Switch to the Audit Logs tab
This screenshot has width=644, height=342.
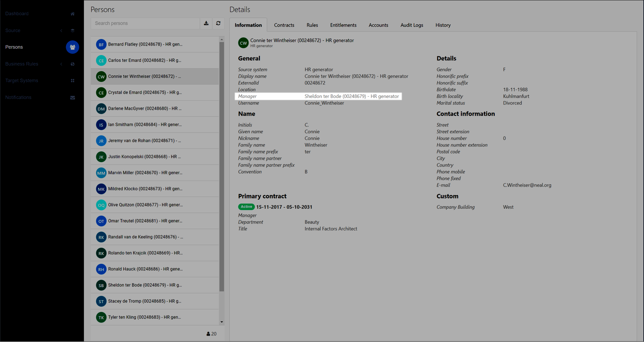[x=412, y=25]
